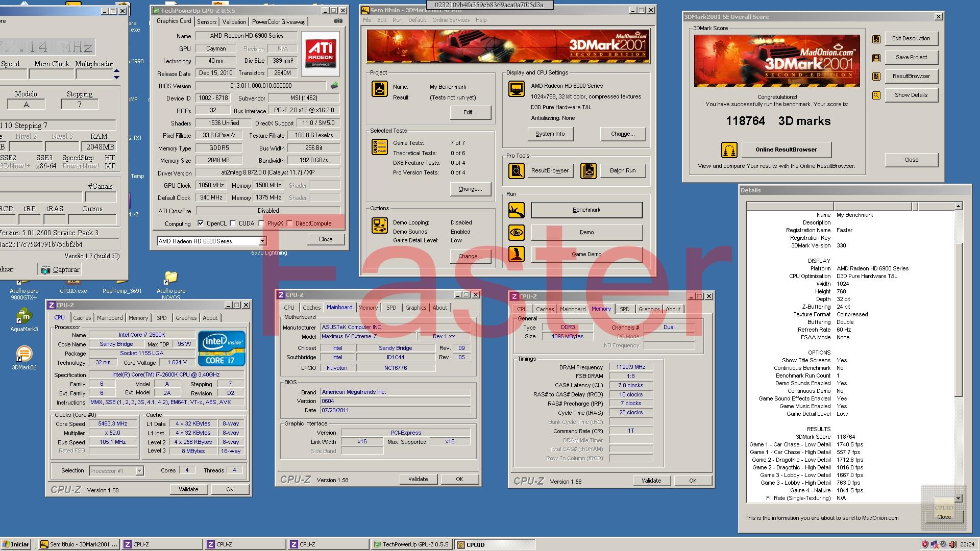Open the Default menu in 3DMark2001

pos(417,20)
